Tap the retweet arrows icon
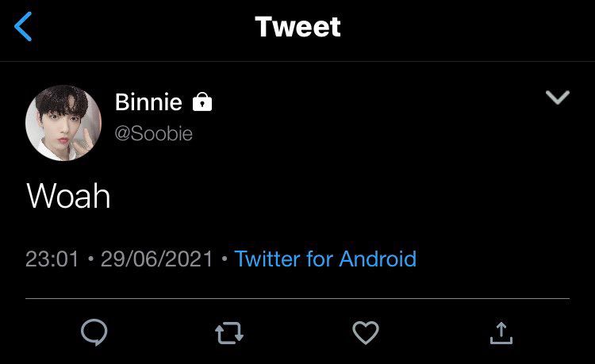The height and width of the screenshot is (364, 595). click(x=229, y=334)
